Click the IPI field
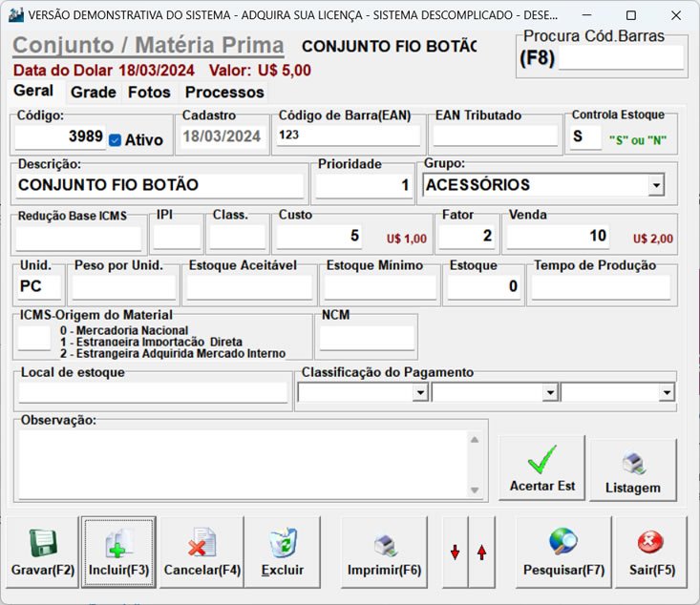 pos(177,236)
